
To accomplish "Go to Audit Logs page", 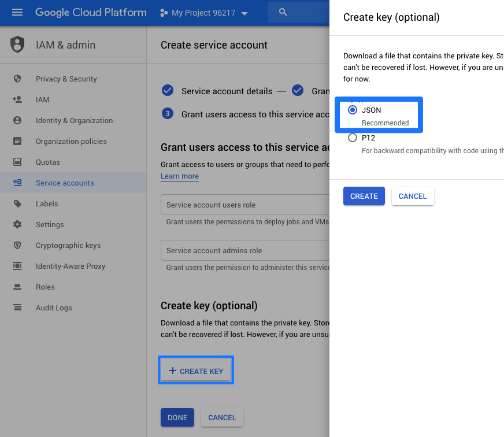I will (x=54, y=308).
